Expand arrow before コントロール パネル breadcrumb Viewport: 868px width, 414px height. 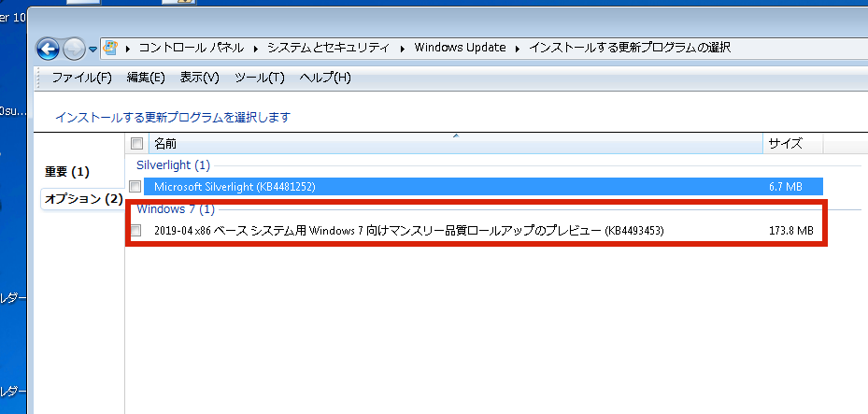coord(128,49)
